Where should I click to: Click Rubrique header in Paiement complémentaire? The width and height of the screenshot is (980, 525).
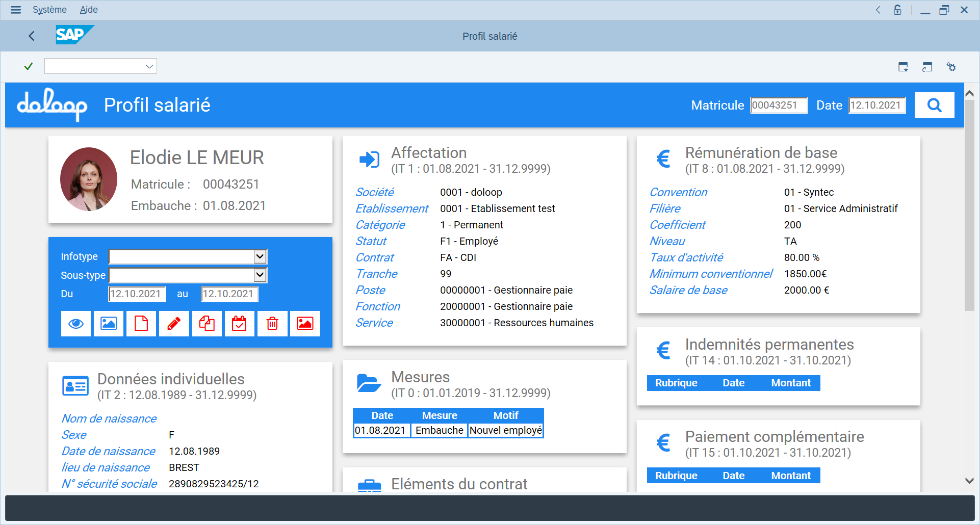click(676, 476)
